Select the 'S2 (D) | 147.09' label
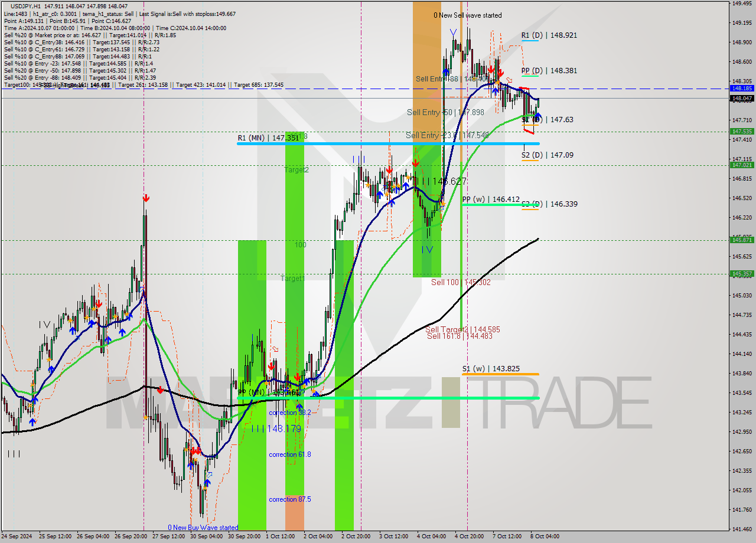 coord(548,155)
